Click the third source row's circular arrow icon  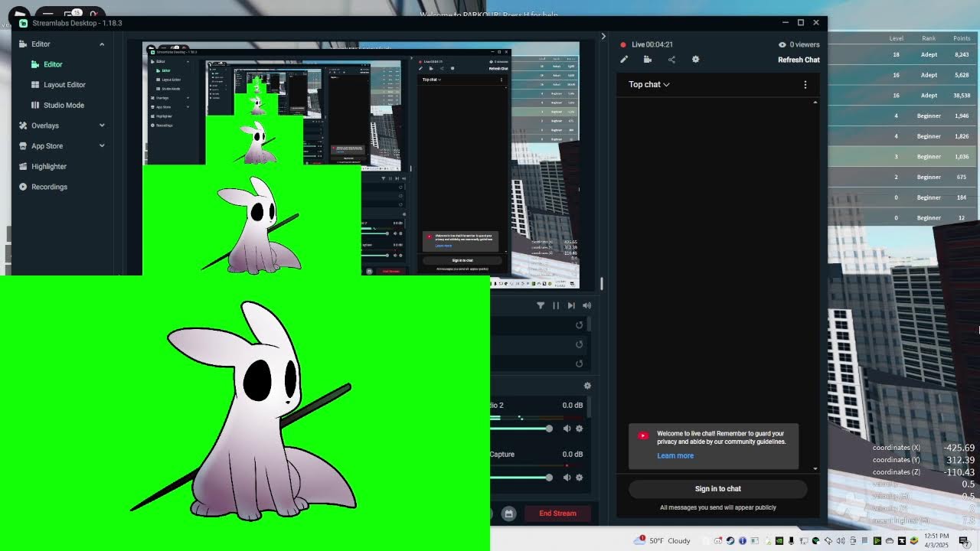579,364
